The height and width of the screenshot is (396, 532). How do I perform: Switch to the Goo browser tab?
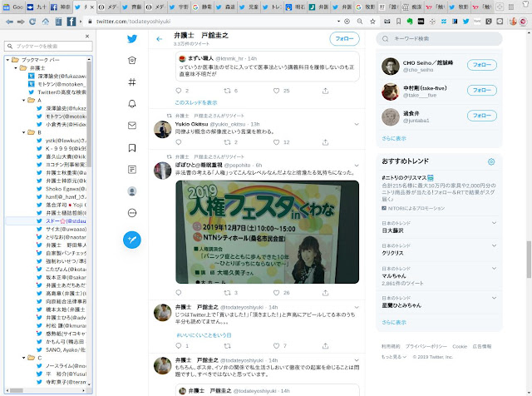coord(13,7)
